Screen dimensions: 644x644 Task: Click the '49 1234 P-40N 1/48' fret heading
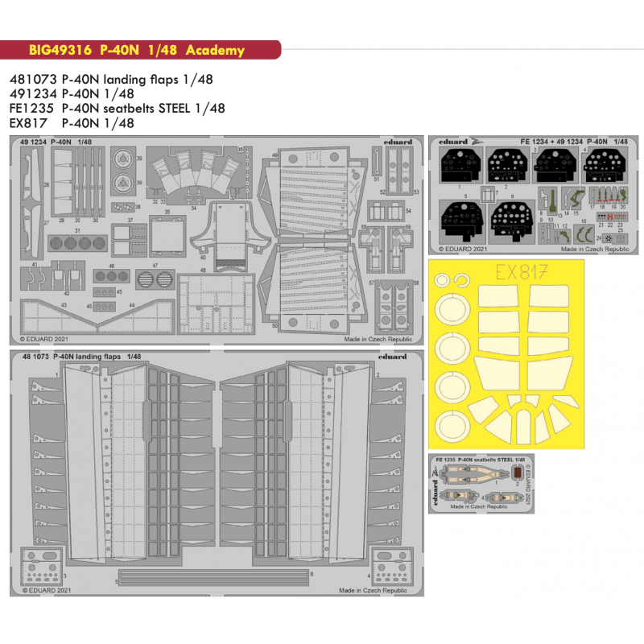[56, 142]
